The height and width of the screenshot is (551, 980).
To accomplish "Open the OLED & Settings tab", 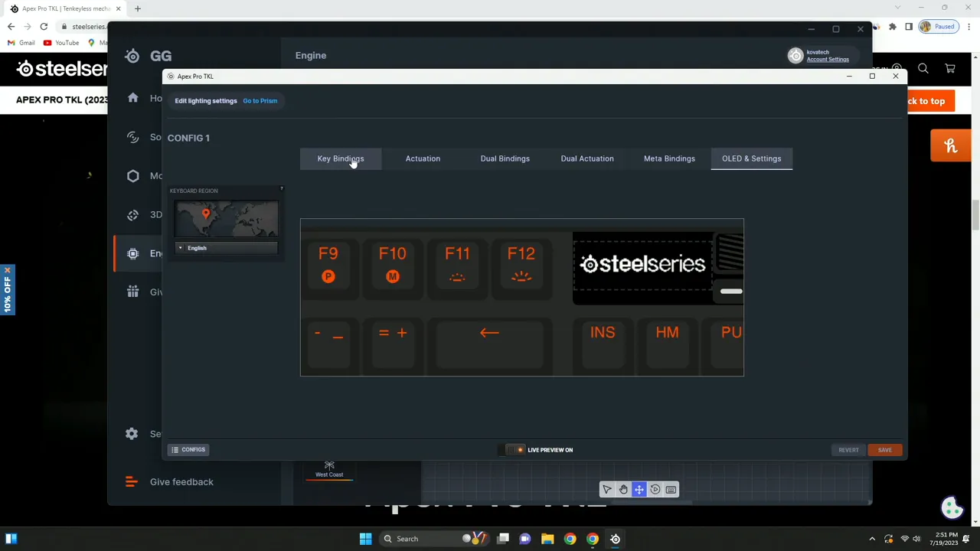I will pos(751,158).
